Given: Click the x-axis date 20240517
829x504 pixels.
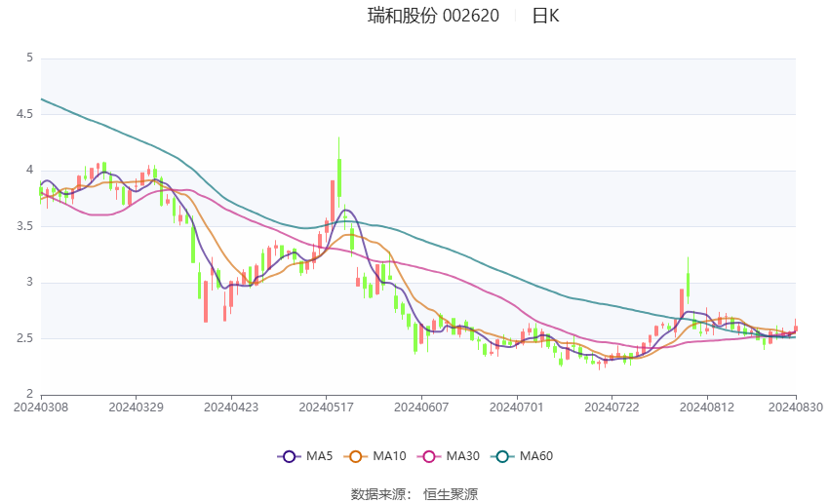Looking at the screenshot, I should pyautogui.click(x=326, y=407).
